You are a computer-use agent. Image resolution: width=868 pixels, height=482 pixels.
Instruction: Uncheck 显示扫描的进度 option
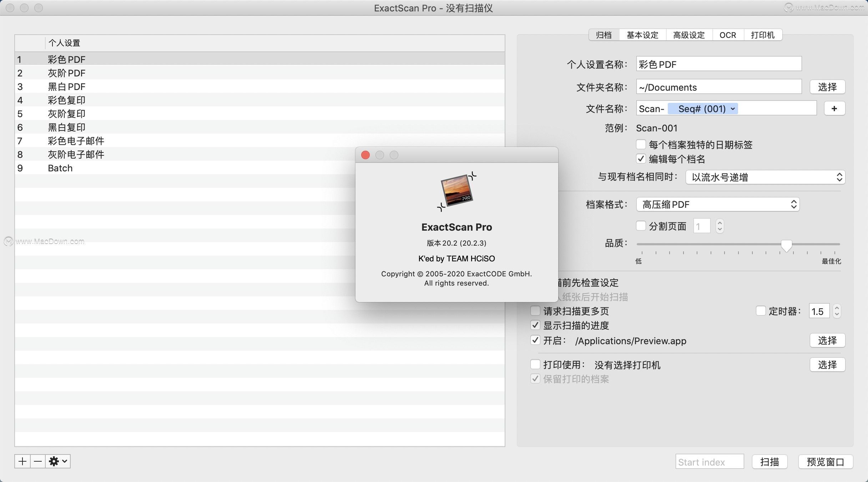click(x=535, y=325)
